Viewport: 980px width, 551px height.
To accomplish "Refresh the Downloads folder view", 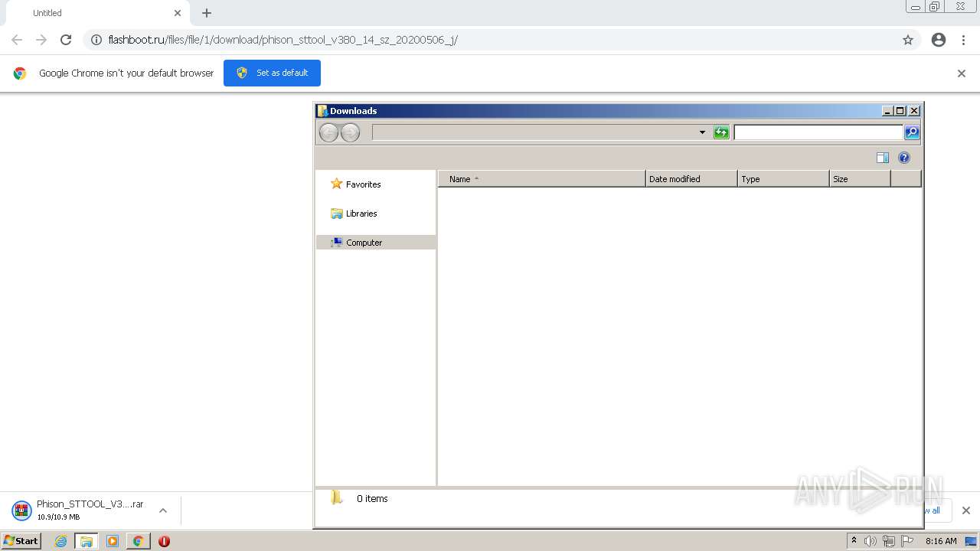I will coord(721,132).
